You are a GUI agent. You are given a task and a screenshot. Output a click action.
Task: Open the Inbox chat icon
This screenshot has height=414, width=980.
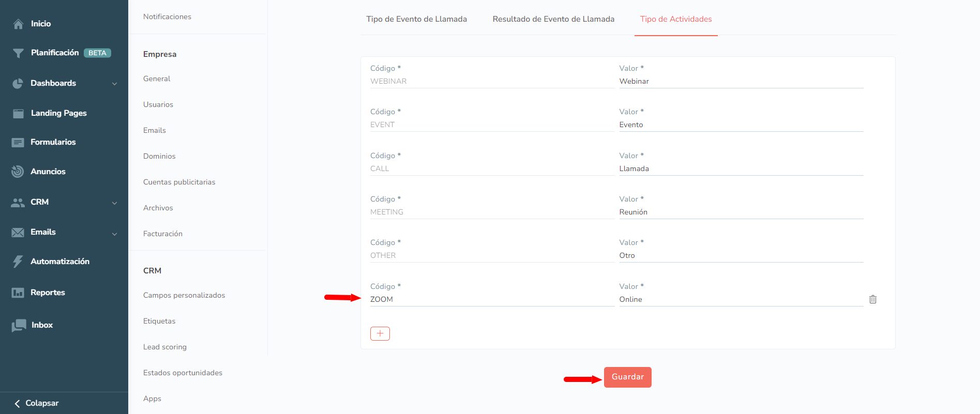pos(19,325)
